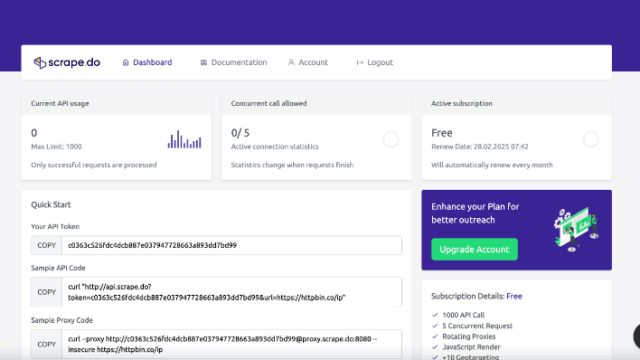Screen dimensions: 640x360
Task: Click the scrape.do logo
Action: tap(67, 62)
